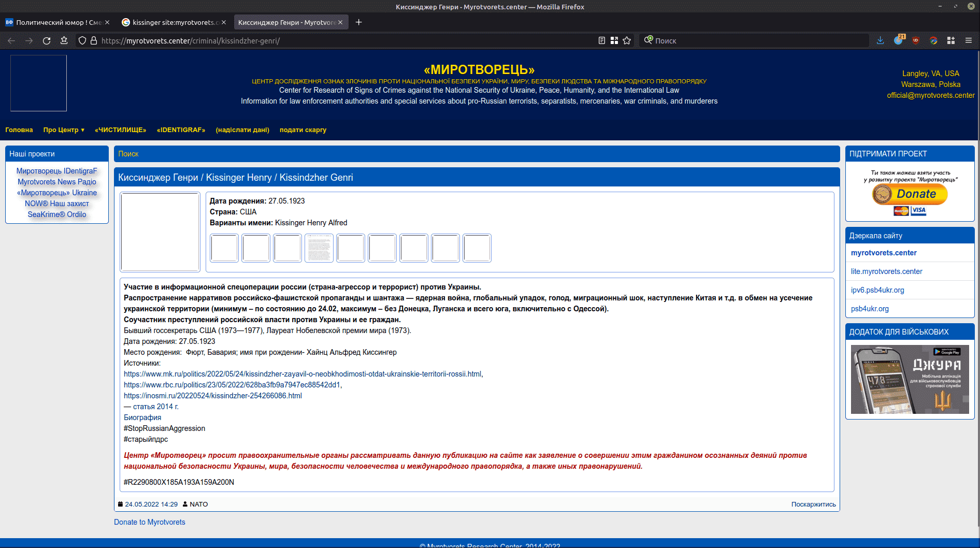Viewport: 980px width, 548px height.
Task: Bookmark this page with the star icon
Action: pyautogui.click(x=627, y=40)
